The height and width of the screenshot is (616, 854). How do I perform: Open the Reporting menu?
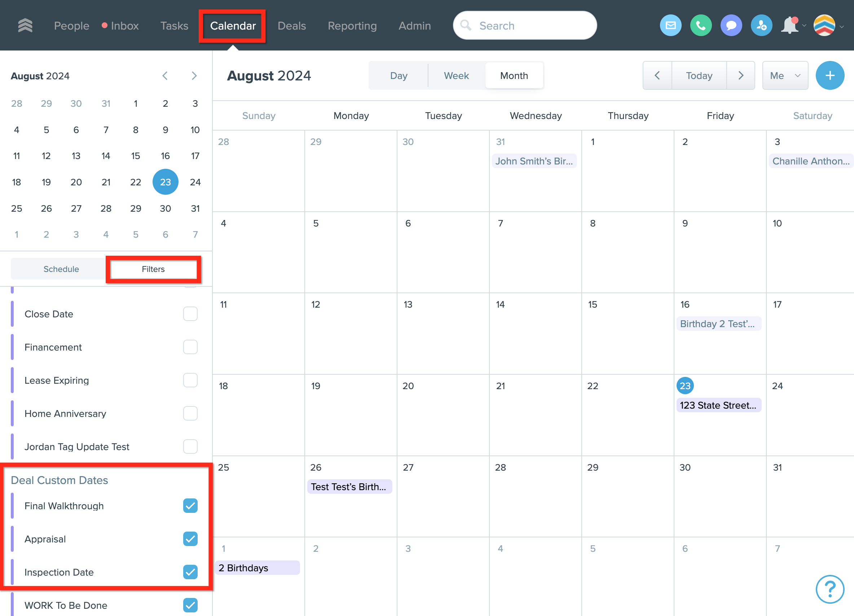352,26
